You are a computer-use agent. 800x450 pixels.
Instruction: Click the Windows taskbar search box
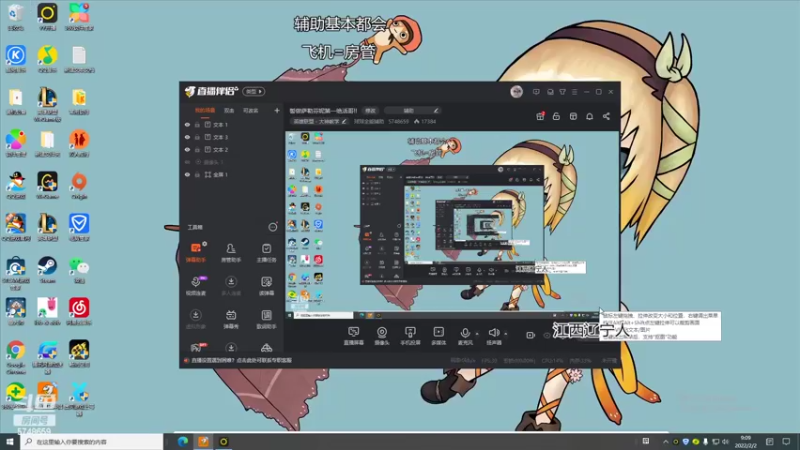click(92, 442)
